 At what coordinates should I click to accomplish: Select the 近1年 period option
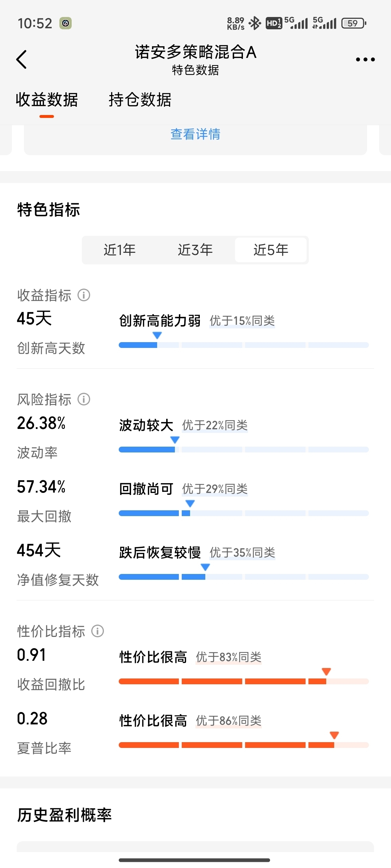tap(120, 250)
